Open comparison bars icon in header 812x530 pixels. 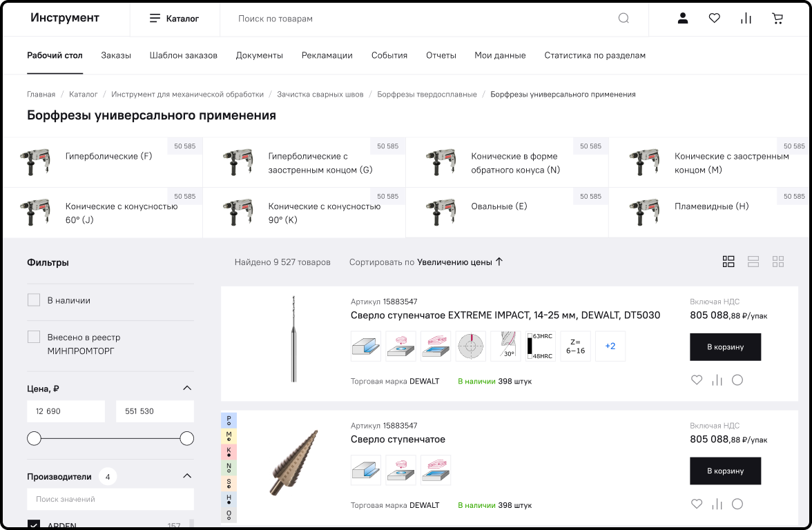[746, 19]
